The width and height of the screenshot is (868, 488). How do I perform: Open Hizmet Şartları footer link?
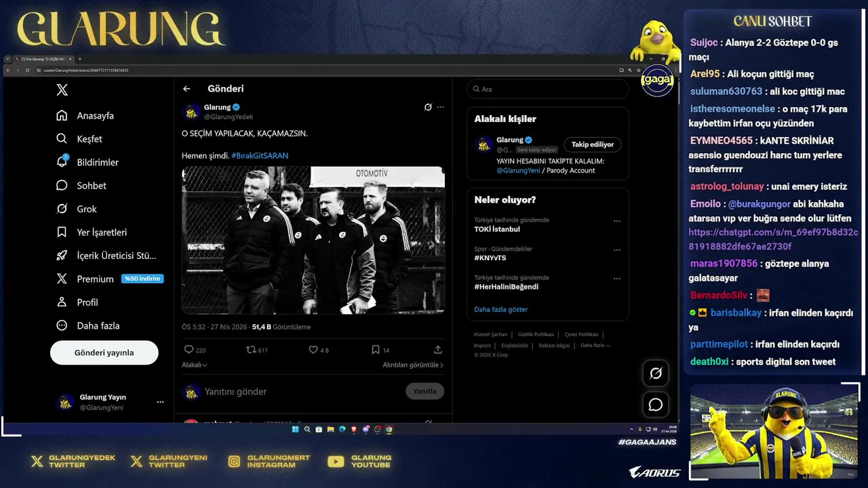pos(490,334)
